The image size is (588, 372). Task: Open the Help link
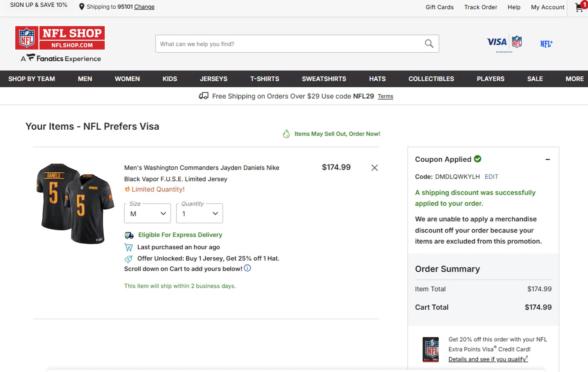[514, 7]
